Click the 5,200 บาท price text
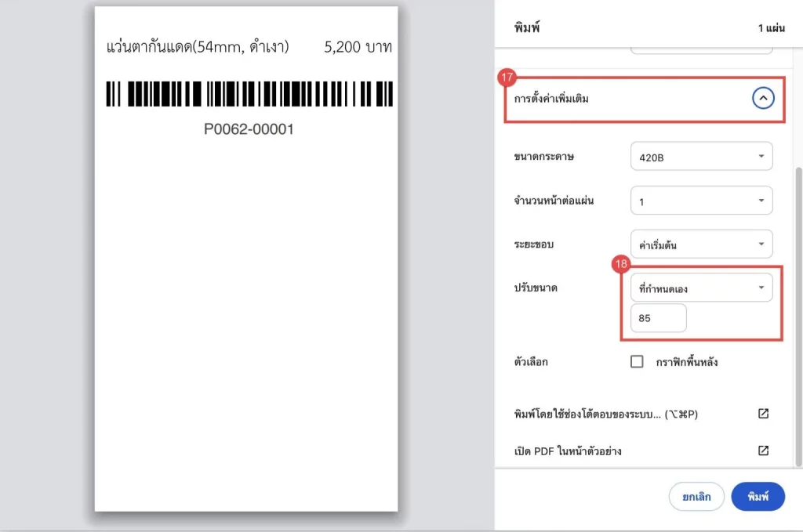The width and height of the screenshot is (803, 532). click(358, 47)
